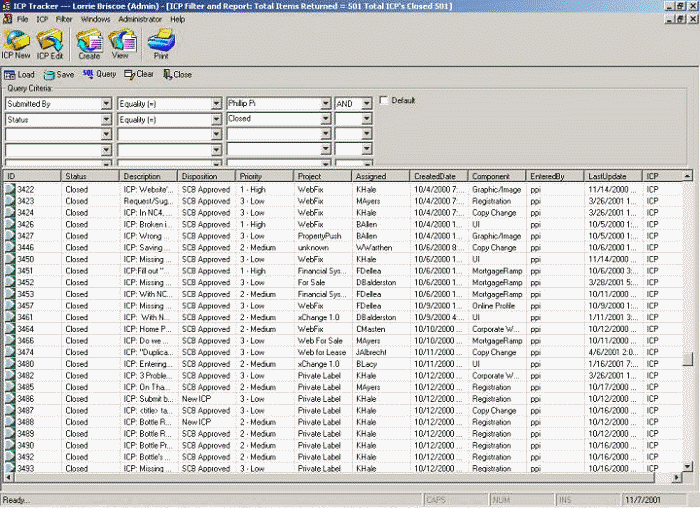
Task: Sort by the CreatedDate column header
Action: [x=439, y=177]
